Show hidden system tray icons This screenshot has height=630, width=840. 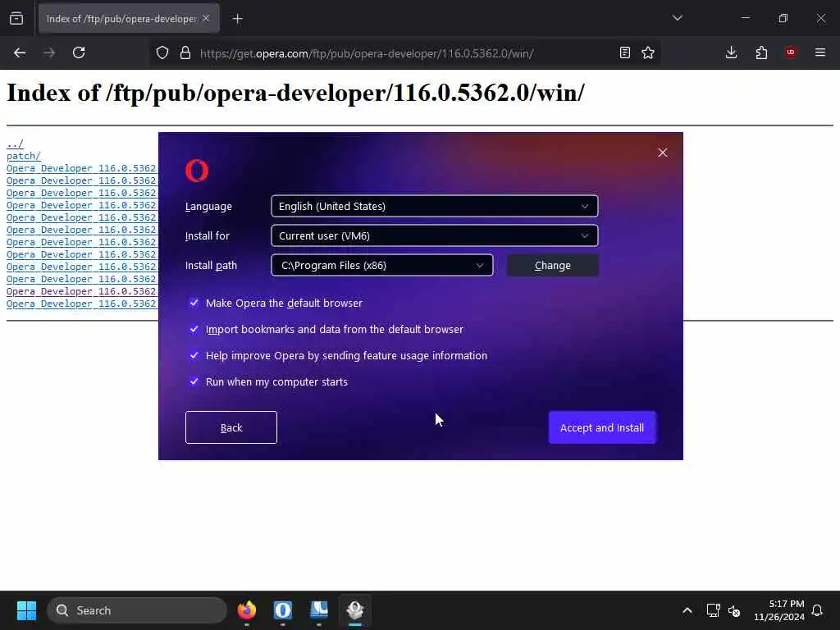coord(687,610)
